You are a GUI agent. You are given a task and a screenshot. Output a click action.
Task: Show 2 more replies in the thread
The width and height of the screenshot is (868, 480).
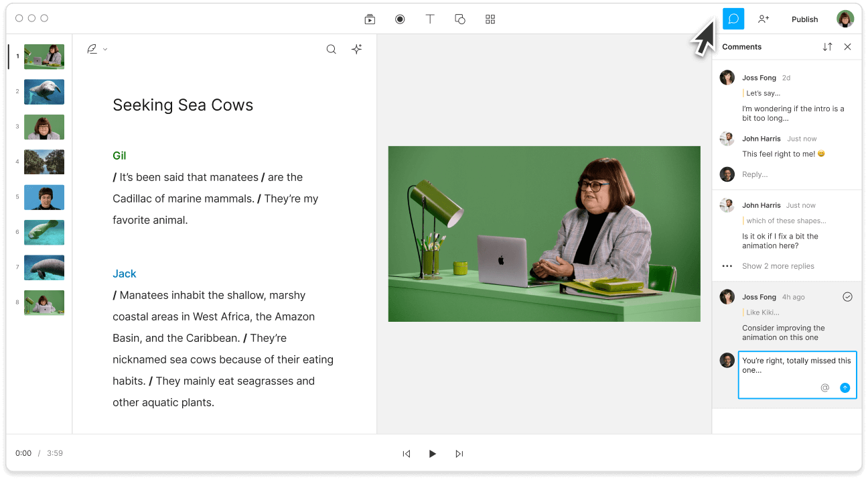click(x=779, y=266)
